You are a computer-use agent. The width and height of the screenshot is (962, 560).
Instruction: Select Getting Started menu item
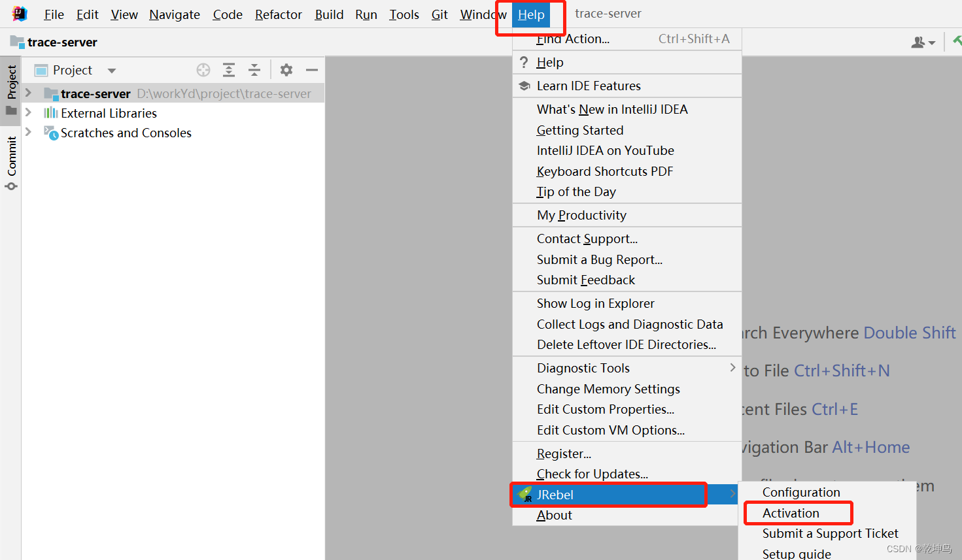(627, 130)
